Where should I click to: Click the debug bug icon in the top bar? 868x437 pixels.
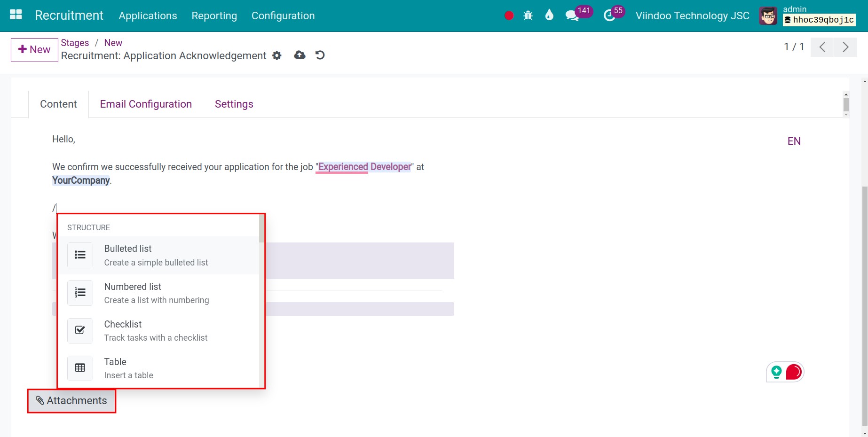528,15
